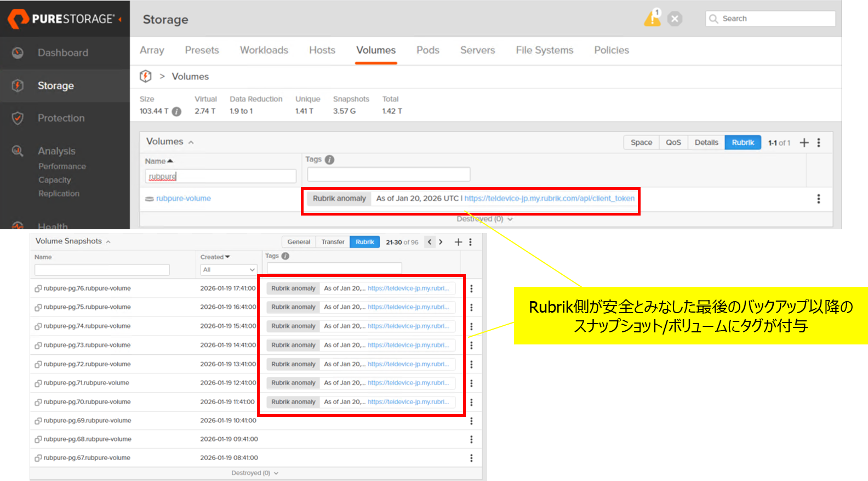Select the Rubrik view in Volumes panel
Viewport: 868px width, 481px height.
(743, 143)
